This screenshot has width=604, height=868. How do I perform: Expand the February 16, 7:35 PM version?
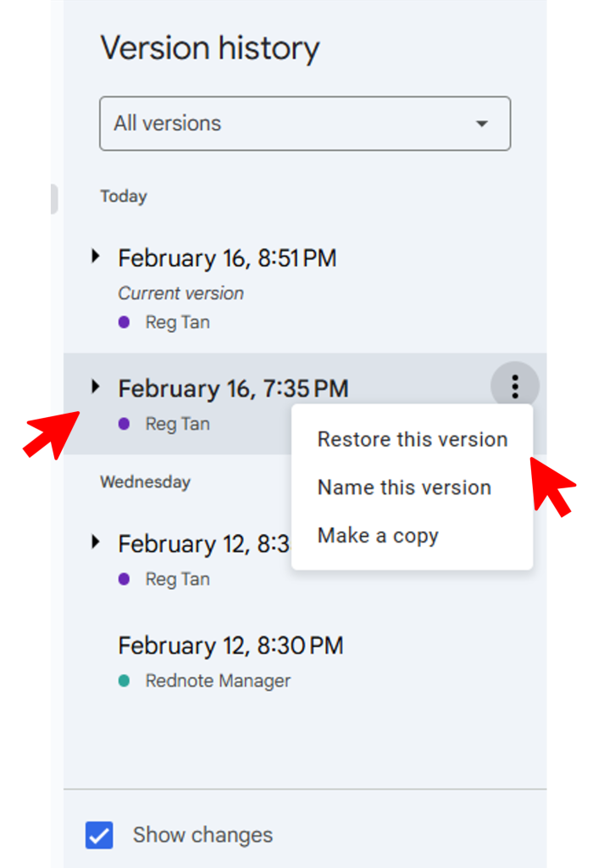pos(95,387)
